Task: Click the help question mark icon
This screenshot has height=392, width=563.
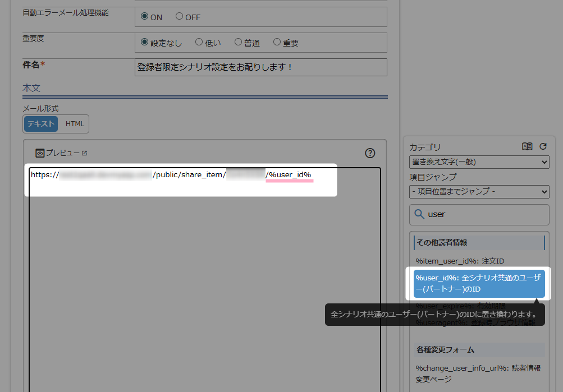Action: coord(370,153)
